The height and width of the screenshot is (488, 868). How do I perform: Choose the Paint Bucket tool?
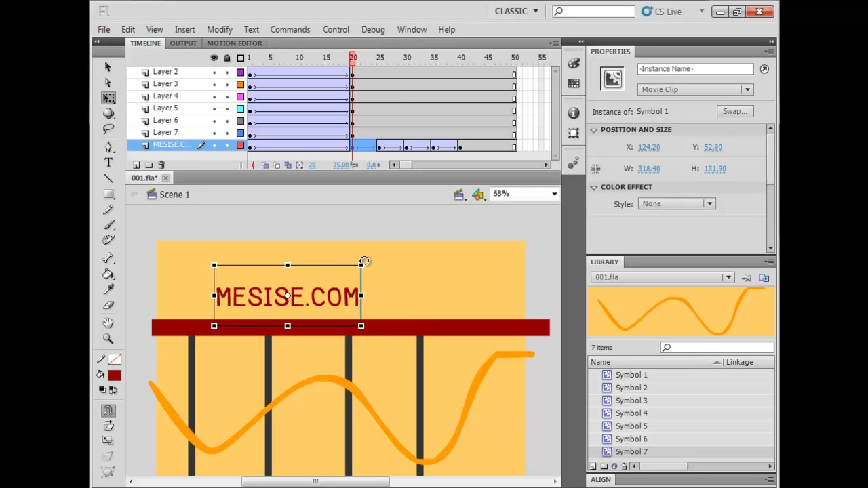(x=108, y=274)
